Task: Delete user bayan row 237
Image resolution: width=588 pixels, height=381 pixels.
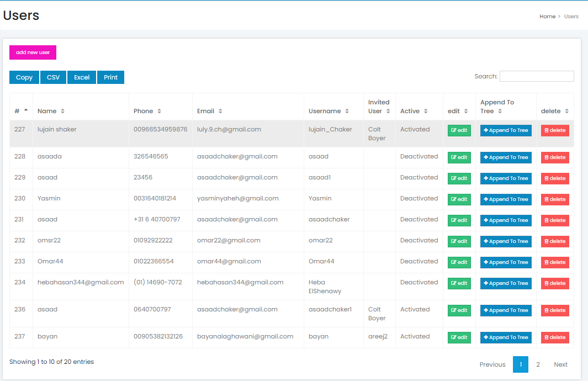Action: tap(555, 337)
